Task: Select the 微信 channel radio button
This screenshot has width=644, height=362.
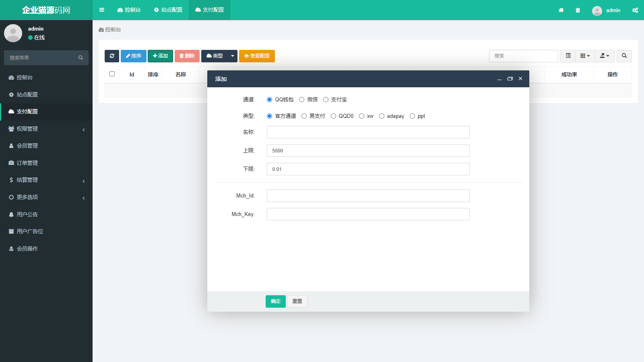Action: pos(302,100)
